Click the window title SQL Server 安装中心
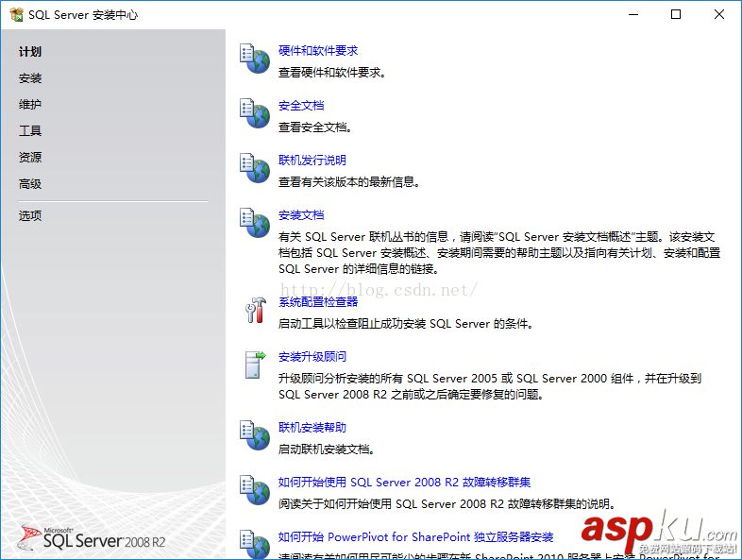The width and height of the screenshot is (742, 560). (x=83, y=15)
